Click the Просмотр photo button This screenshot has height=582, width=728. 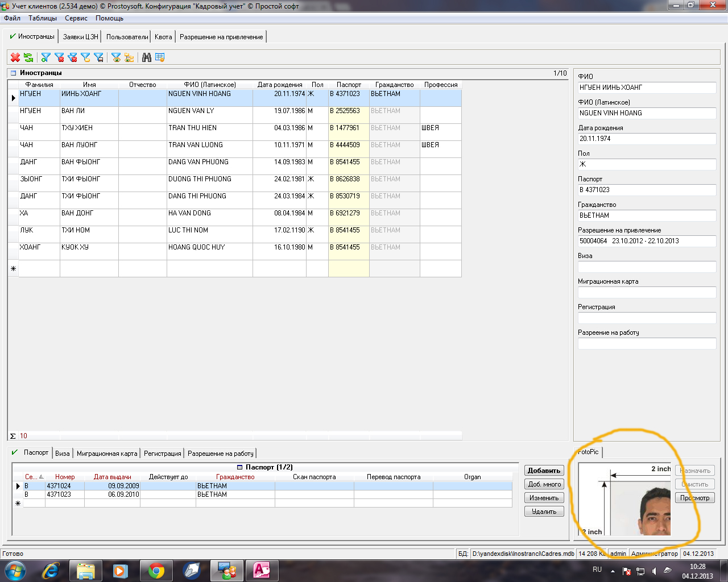coord(694,498)
